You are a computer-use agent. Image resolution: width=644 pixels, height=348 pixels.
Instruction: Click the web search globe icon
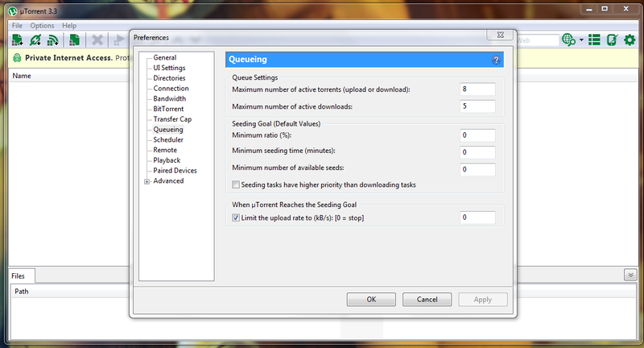568,39
